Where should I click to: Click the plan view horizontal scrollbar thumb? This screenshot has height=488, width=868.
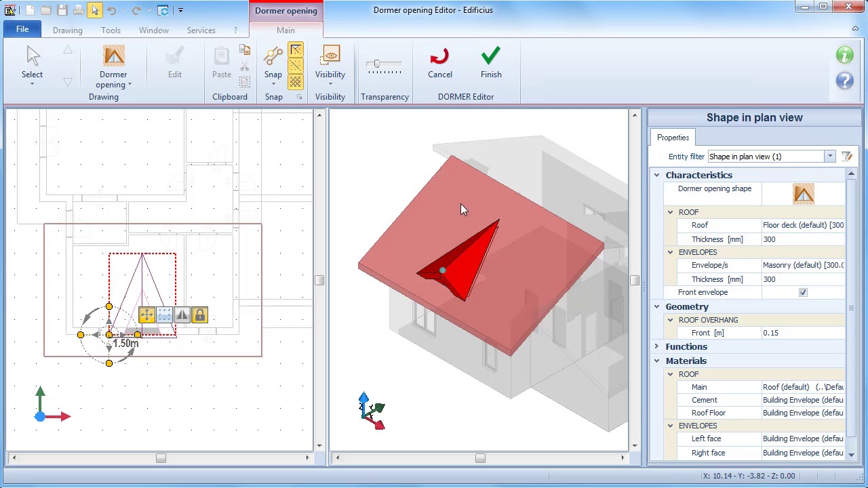pos(161,458)
